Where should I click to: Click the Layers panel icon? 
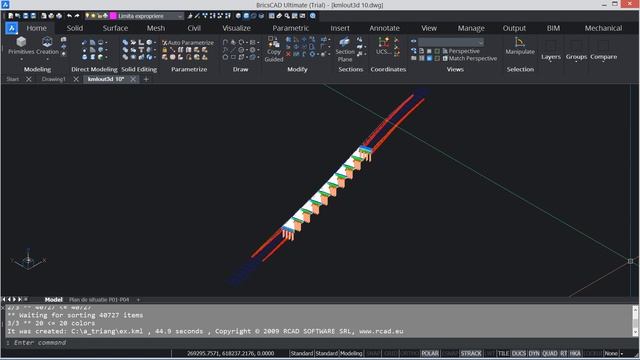click(x=551, y=45)
